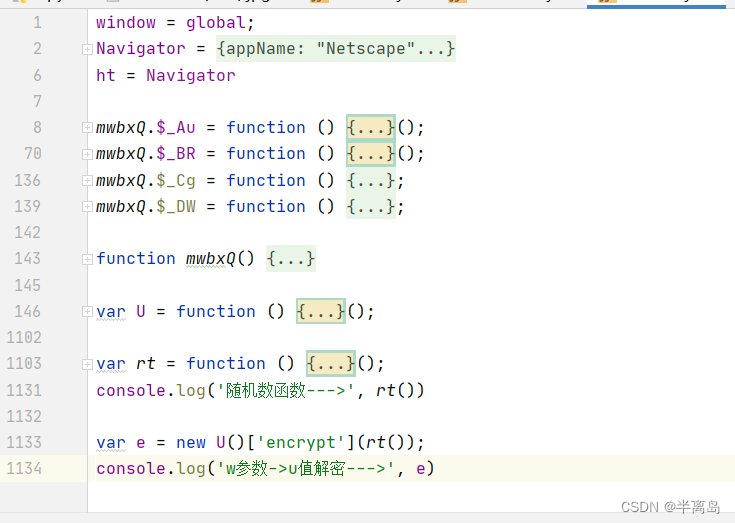
Task: Expand the fold marker for mwbxQ.$_Cg
Action: pyautogui.click(x=87, y=180)
